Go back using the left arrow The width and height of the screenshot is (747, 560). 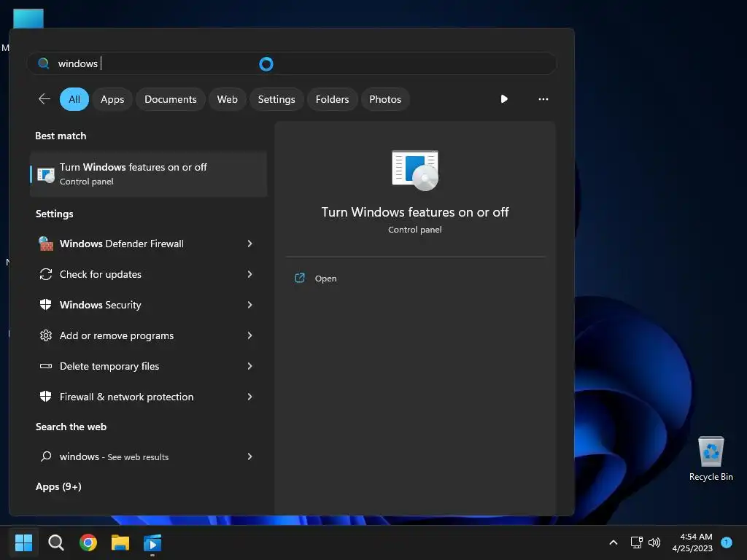click(44, 99)
